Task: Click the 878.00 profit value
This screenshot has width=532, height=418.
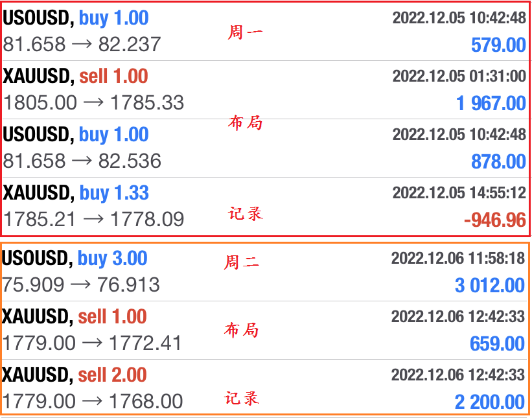Action: tap(498, 162)
